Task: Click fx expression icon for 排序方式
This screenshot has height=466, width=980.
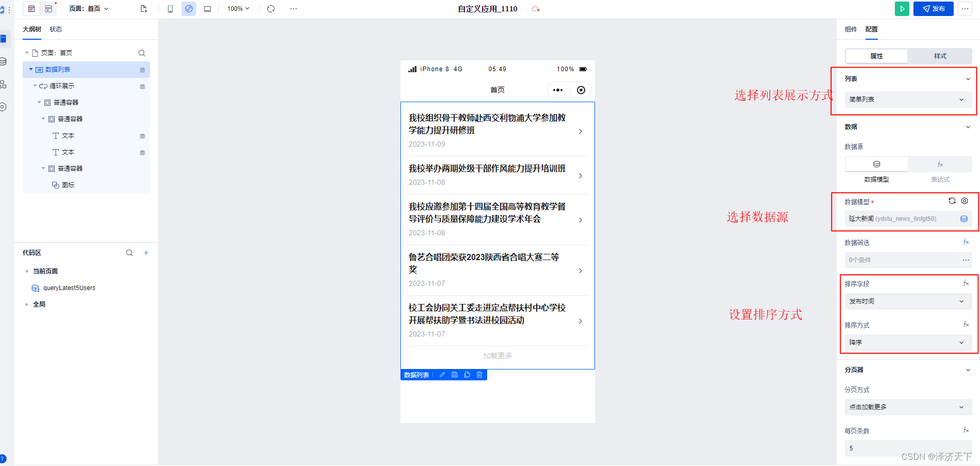Action: coord(966,325)
